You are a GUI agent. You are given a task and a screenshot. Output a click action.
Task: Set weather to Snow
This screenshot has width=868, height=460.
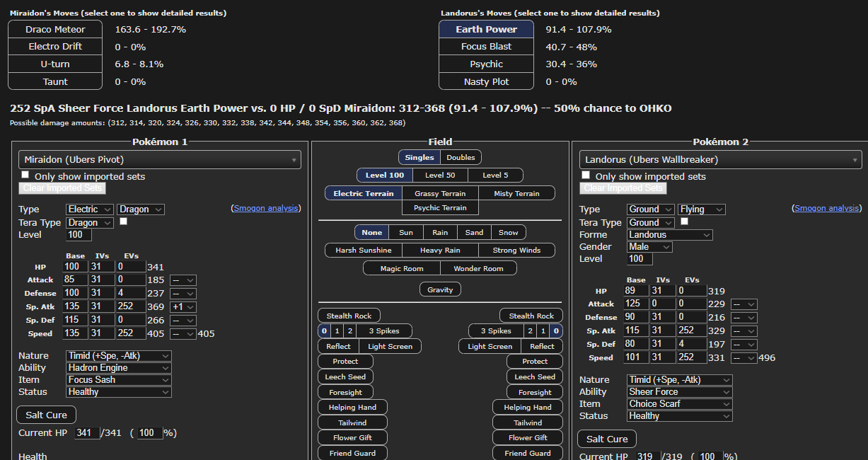(508, 232)
